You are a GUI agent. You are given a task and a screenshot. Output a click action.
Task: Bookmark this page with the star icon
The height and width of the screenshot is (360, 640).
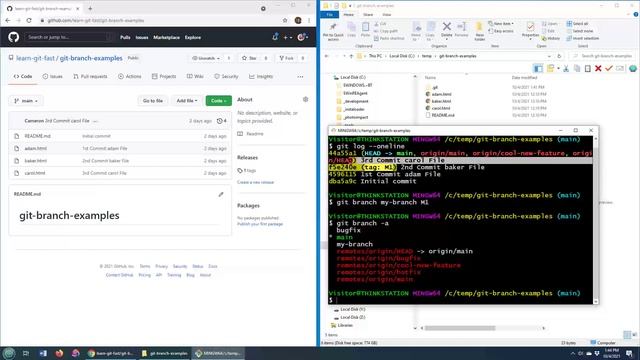pyautogui.click(x=285, y=20)
